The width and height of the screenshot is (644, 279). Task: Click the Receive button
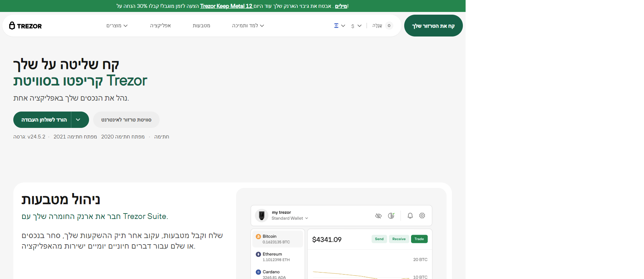pos(399,239)
